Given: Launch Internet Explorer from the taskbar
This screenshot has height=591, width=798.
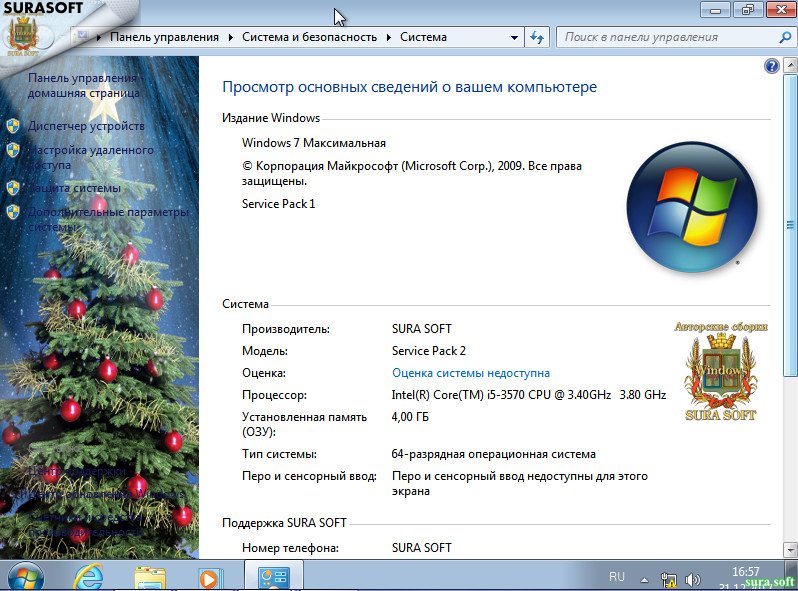Looking at the screenshot, I should click(x=88, y=578).
